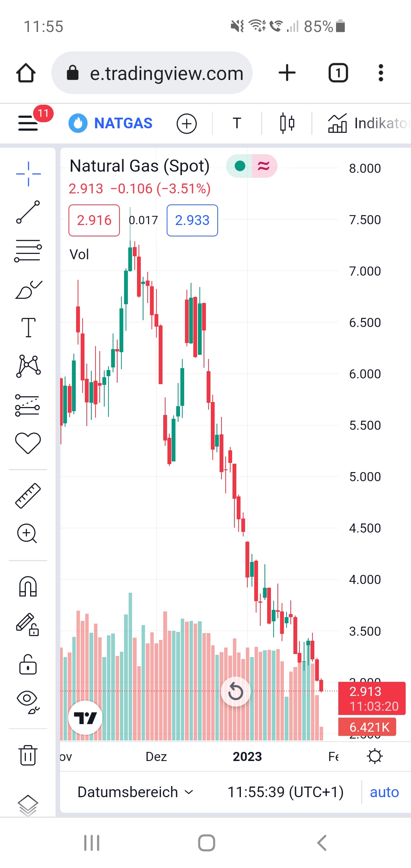This screenshot has height=868, width=411.
Task: Open candlestick chart style selector
Action: (287, 123)
